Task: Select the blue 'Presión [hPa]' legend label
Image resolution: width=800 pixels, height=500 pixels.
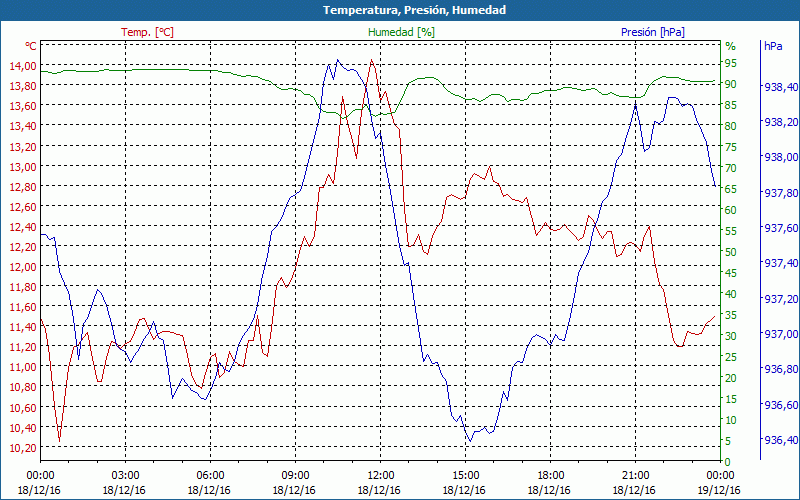Action: tap(653, 32)
